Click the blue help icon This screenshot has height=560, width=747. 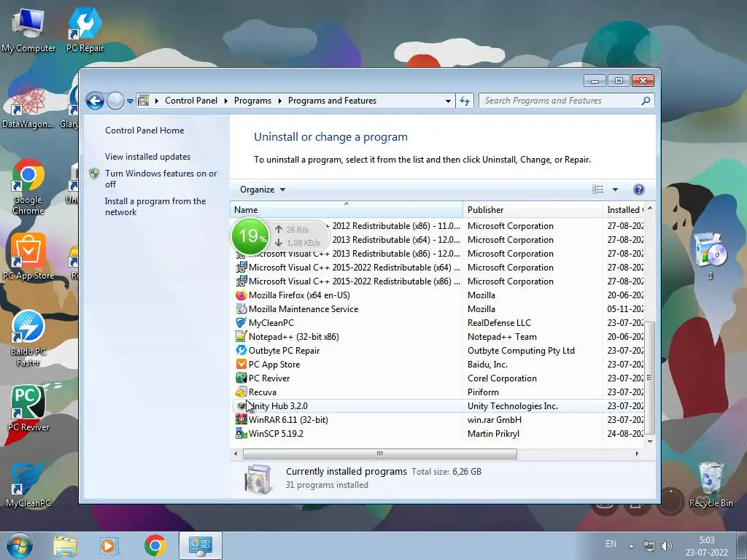(638, 190)
